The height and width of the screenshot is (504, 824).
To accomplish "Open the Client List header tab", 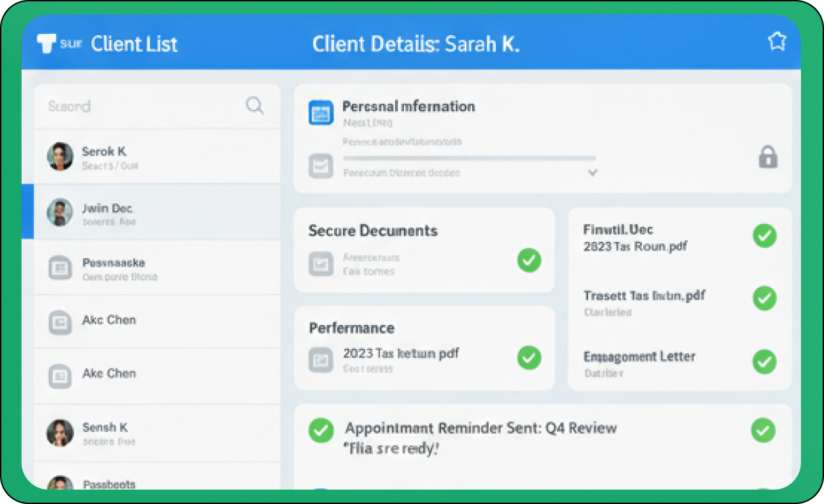I will (x=134, y=44).
